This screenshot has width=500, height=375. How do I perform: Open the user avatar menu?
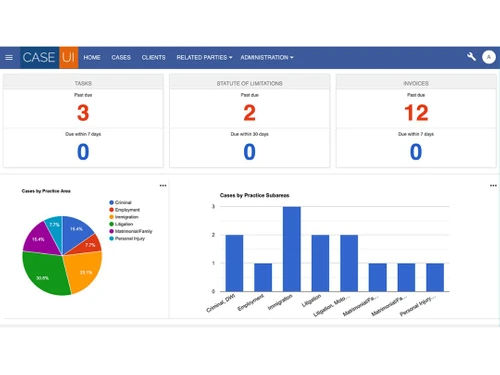(x=489, y=57)
